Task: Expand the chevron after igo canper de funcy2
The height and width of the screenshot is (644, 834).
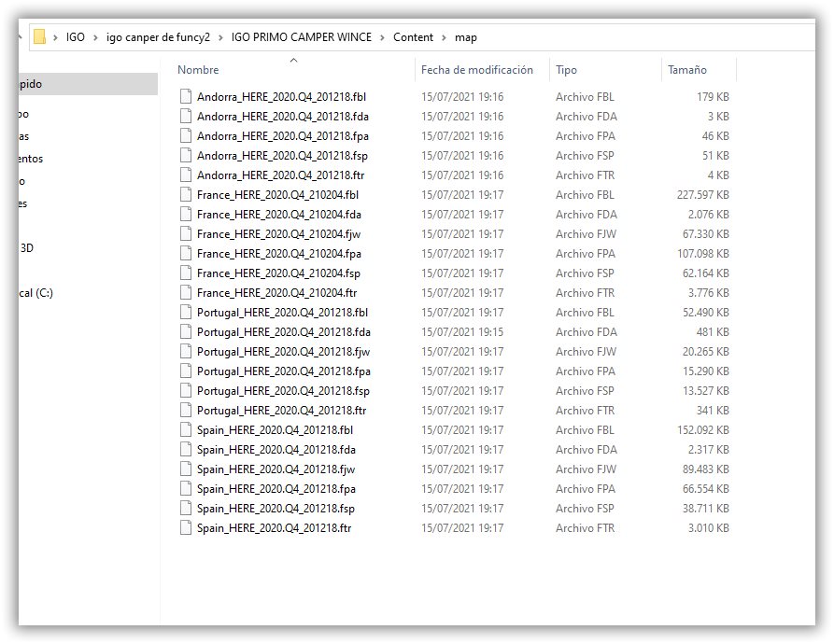Action: [x=220, y=37]
